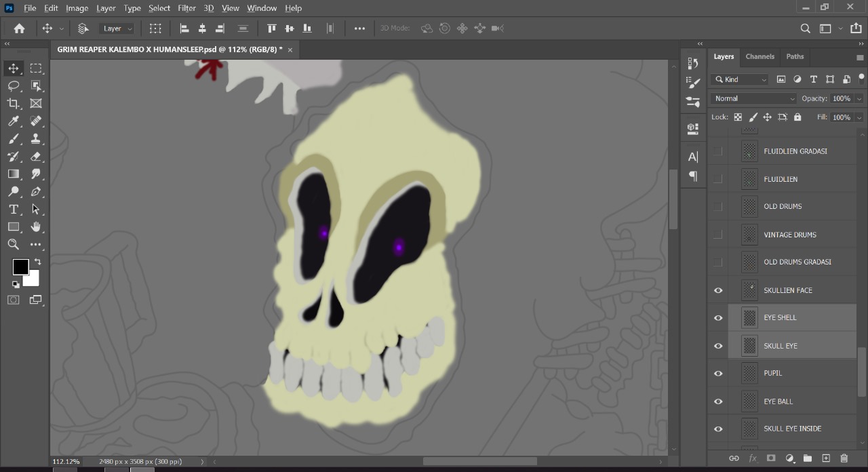The height and width of the screenshot is (472, 868).
Task: Open the blend mode Normal dropdown
Action: 753,98
